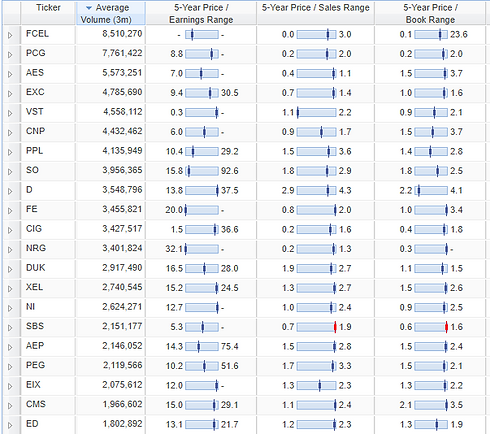Image resolution: width=490 pixels, height=434 pixels.
Task: Expand the VST row
Action: 10,113
